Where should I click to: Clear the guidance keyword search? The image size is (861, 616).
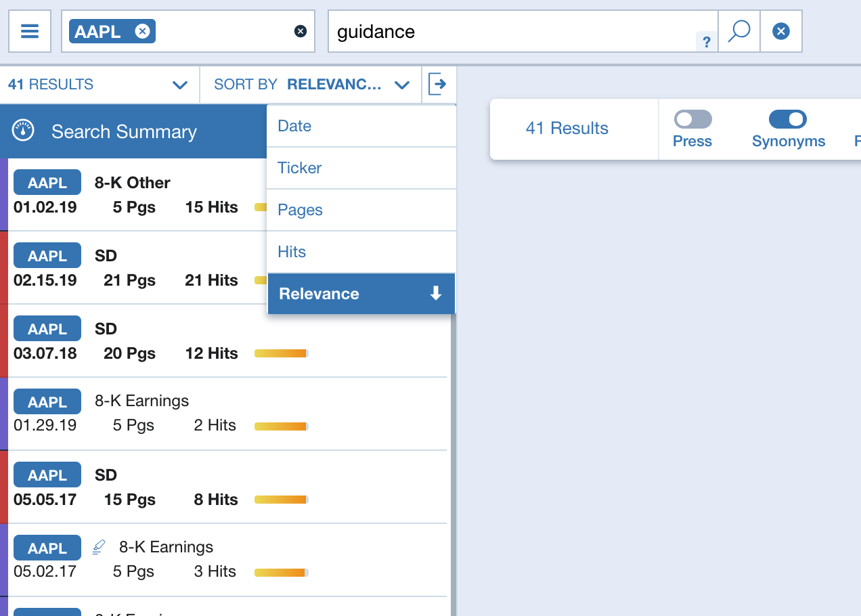pyautogui.click(x=781, y=31)
